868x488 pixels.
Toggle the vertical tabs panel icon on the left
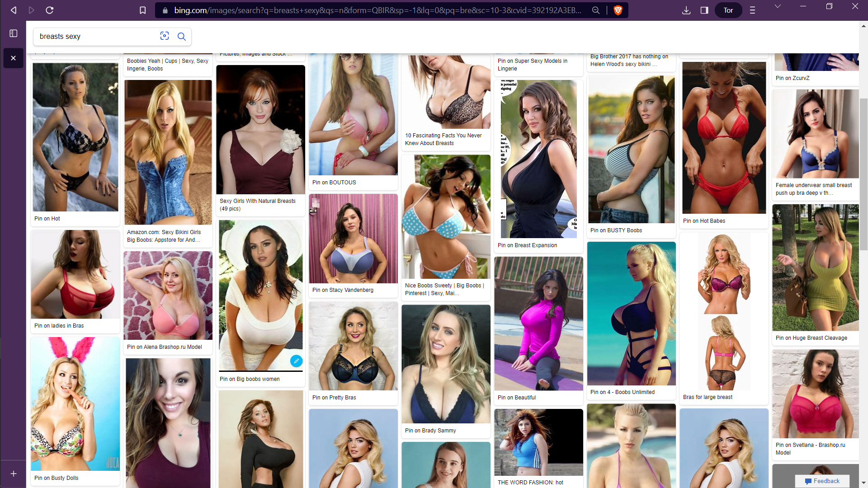coord(14,33)
